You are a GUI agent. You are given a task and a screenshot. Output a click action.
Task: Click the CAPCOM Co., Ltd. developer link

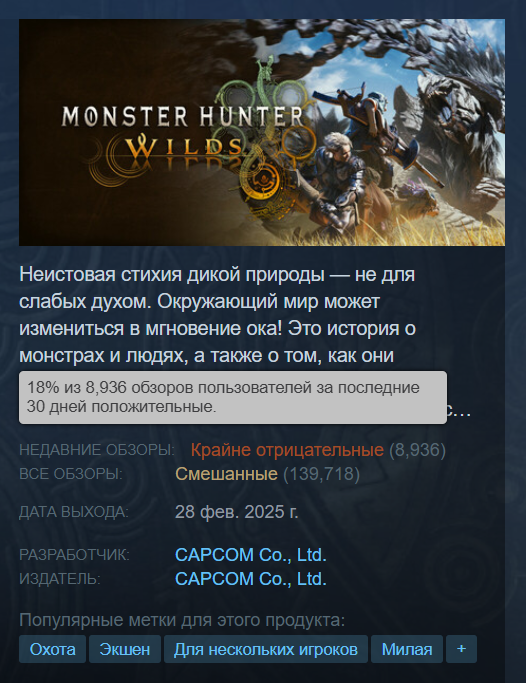tap(251, 555)
